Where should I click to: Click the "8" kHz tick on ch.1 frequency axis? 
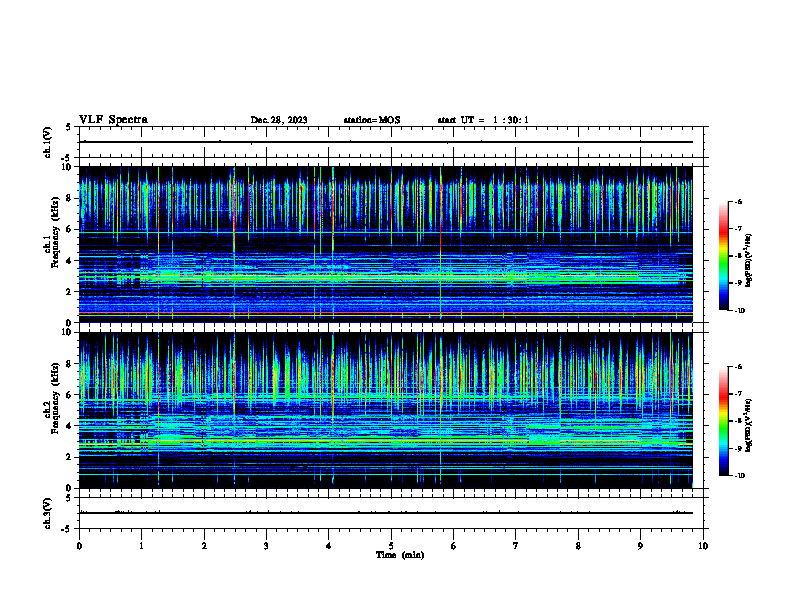coord(70,198)
